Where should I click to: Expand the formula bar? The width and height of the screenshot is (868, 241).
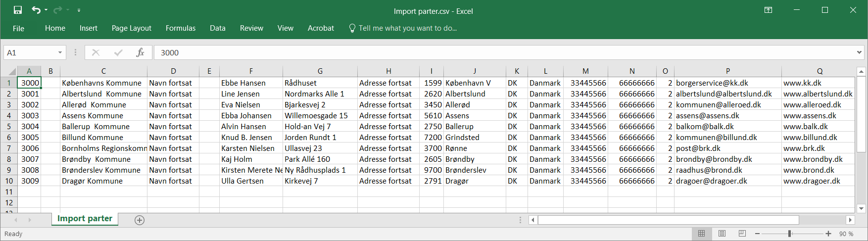[x=859, y=52]
